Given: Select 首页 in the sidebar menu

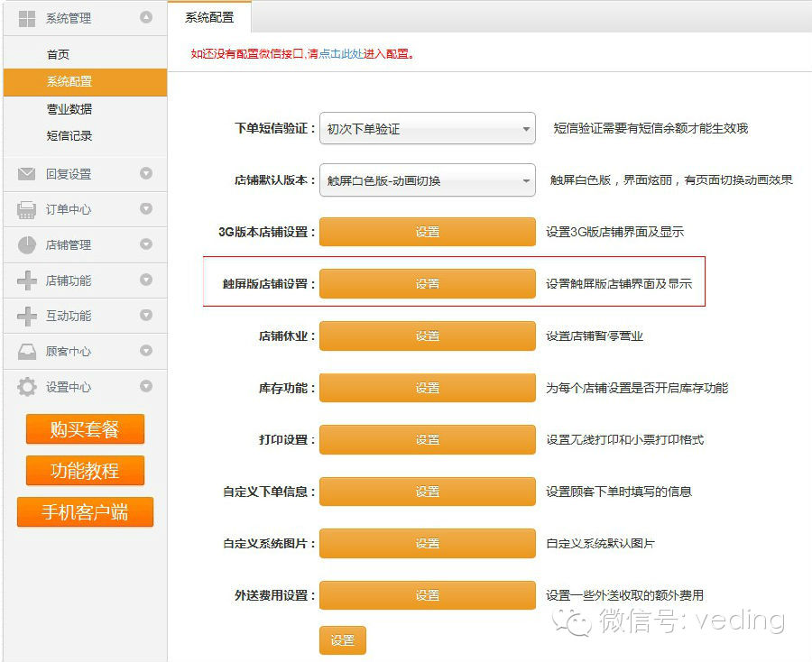Looking at the screenshot, I should [x=58, y=54].
